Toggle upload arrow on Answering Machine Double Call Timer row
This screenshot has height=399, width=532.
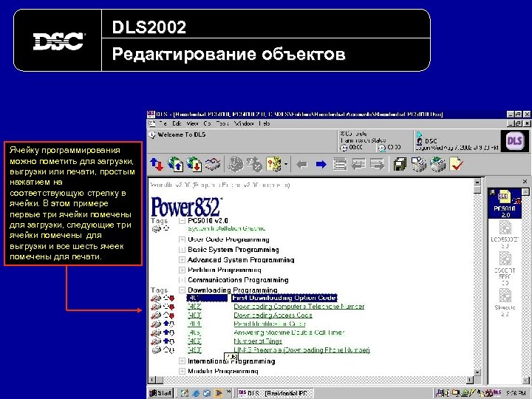(166, 332)
